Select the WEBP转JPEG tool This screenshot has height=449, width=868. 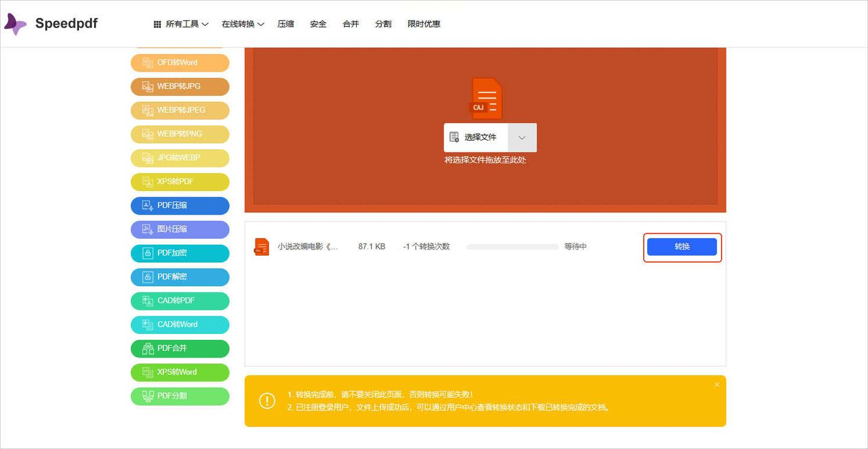(x=180, y=110)
